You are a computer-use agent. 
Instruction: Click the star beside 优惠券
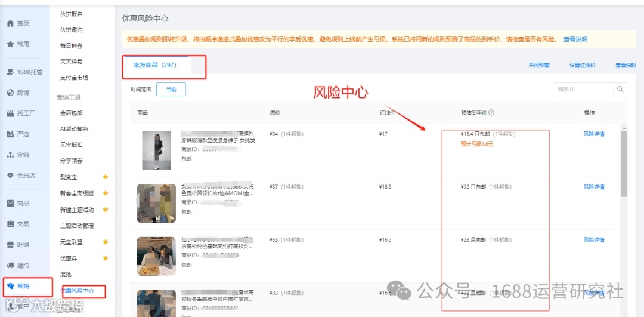pos(105,258)
